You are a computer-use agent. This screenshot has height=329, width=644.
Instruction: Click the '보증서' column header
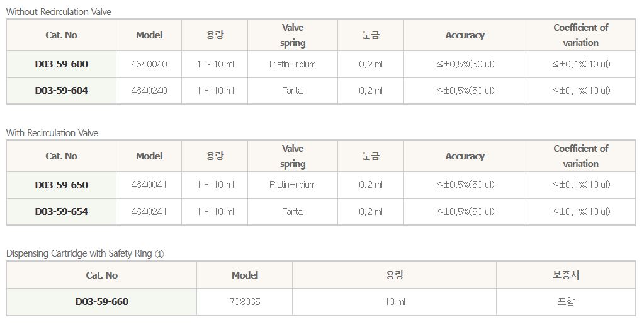click(566, 275)
